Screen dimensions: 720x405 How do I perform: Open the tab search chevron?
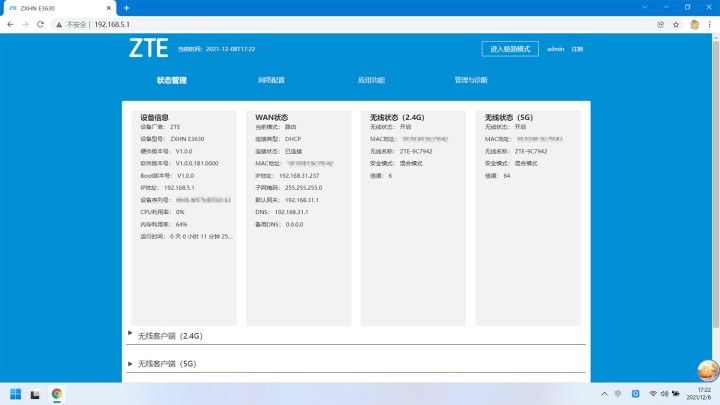pyautogui.click(x=645, y=7)
